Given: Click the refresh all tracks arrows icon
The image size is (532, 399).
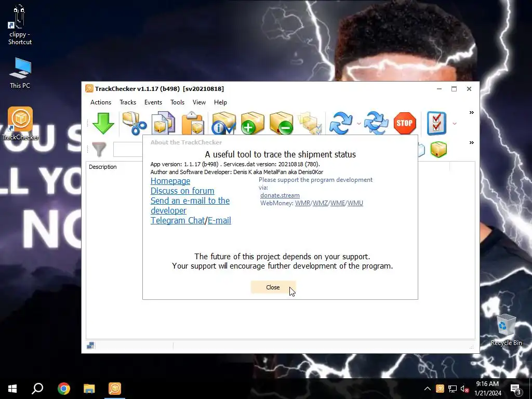Looking at the screenshot, I should click(376, 123).
